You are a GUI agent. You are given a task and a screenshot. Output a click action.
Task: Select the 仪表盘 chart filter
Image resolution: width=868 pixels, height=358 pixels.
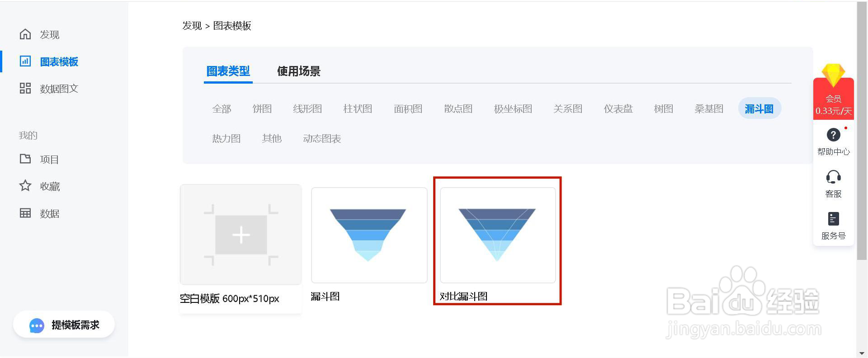click(618, 109)
